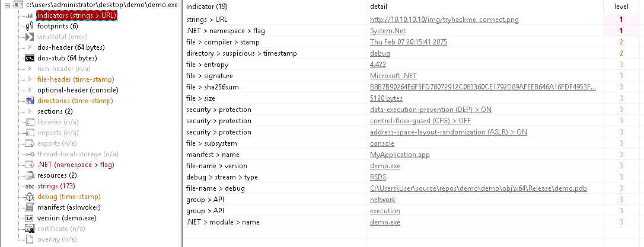Expand the dos-header triangle
The width and height of the screenshot is (644, 247).
(x=29, y=47)
